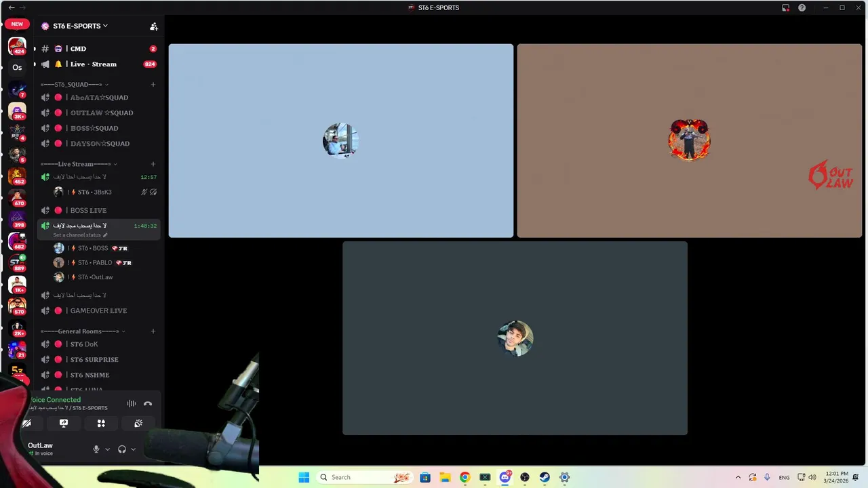Viewport: 868px width, 488px height.
Task: Join the GAMEOVER LIVE voice channel
Action: click(98, 311)
